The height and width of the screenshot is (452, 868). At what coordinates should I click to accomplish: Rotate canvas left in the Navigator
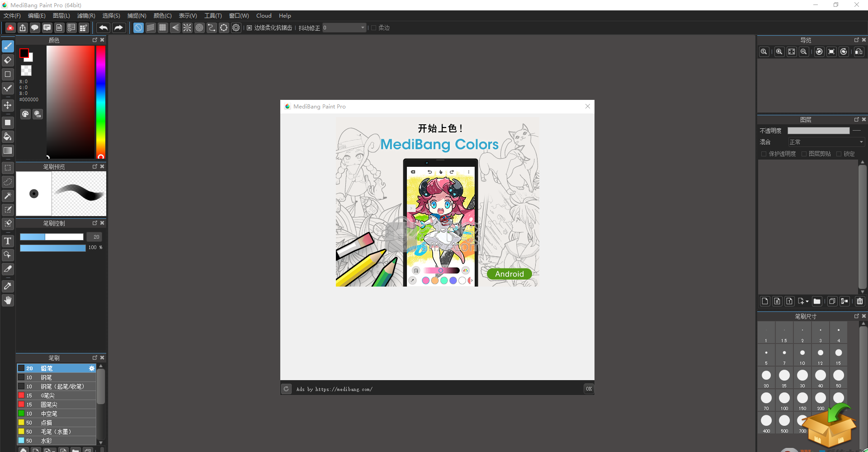[x=819, y=52]
